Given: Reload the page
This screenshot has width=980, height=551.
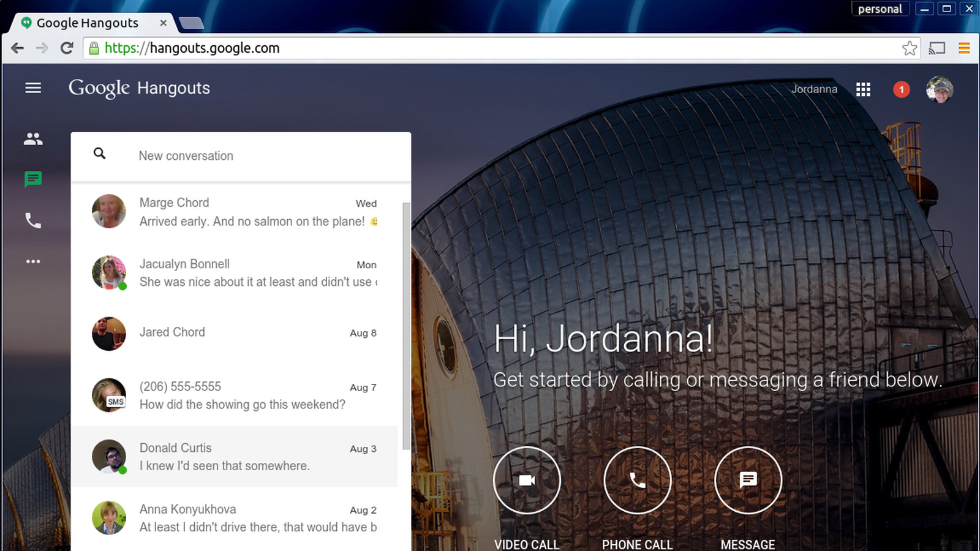Looking at the screenshot, I should 67,48.
